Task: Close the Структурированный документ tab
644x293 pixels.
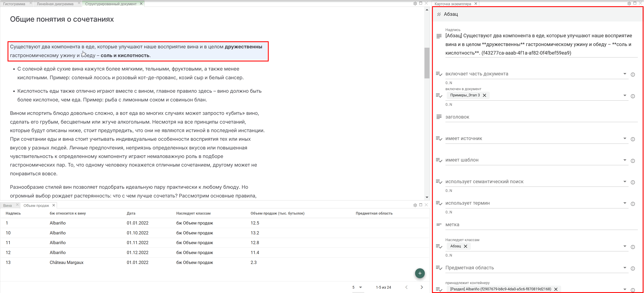Action: click(141, 4)
